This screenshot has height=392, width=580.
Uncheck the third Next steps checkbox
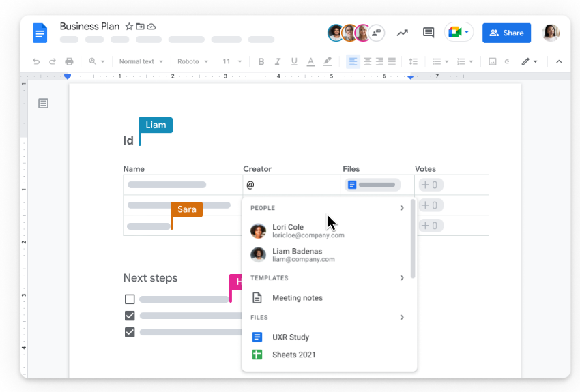[x=130, y=332]
